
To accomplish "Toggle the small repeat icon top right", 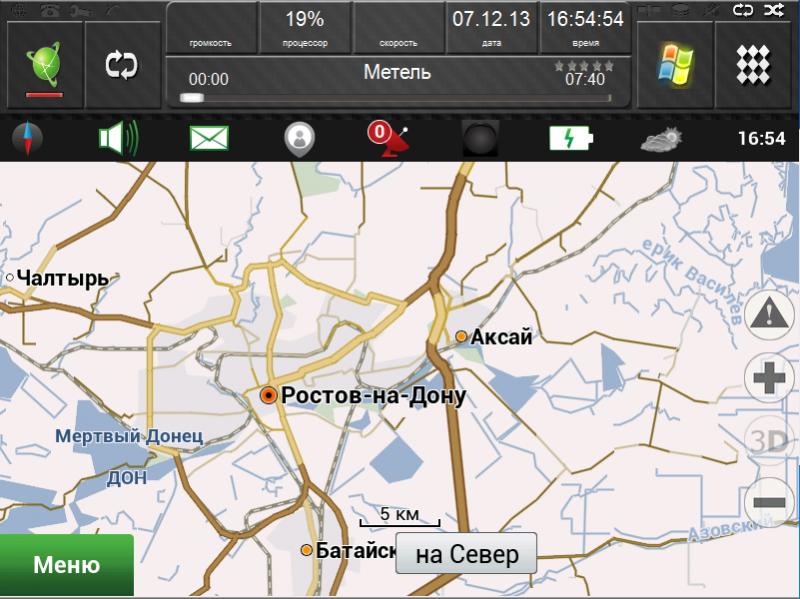I will click(x=743, y=10).
